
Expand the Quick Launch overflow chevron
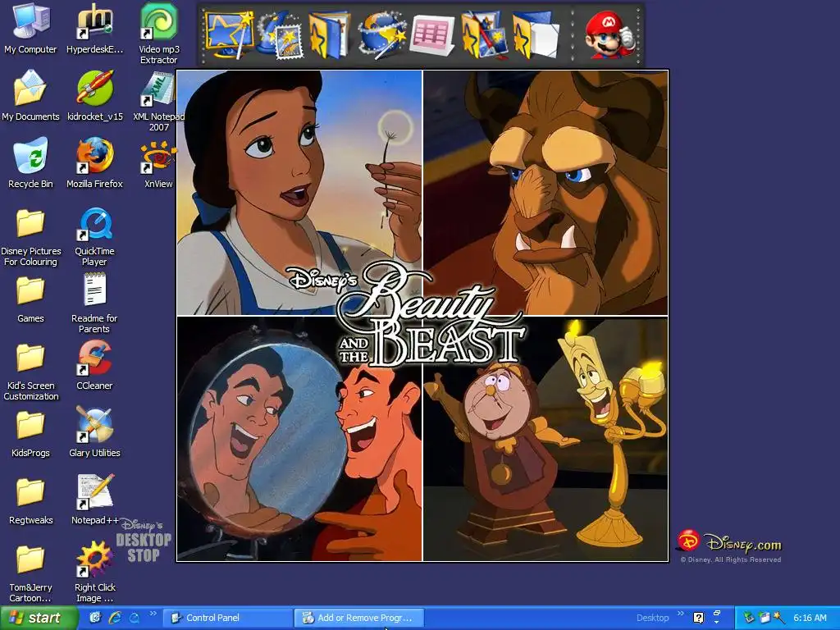[x=153, y=614]
